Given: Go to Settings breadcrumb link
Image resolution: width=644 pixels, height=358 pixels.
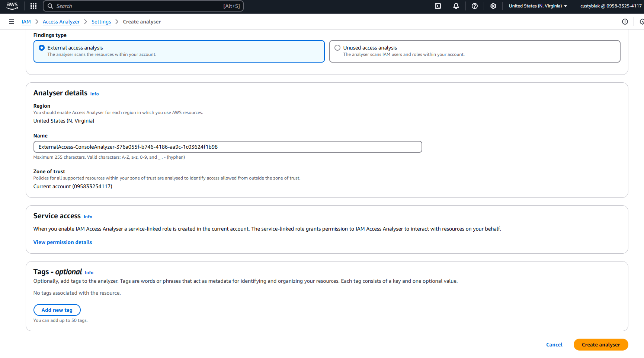Looking at the screenshot, I should pyautogui.click(x=101, y=22).
